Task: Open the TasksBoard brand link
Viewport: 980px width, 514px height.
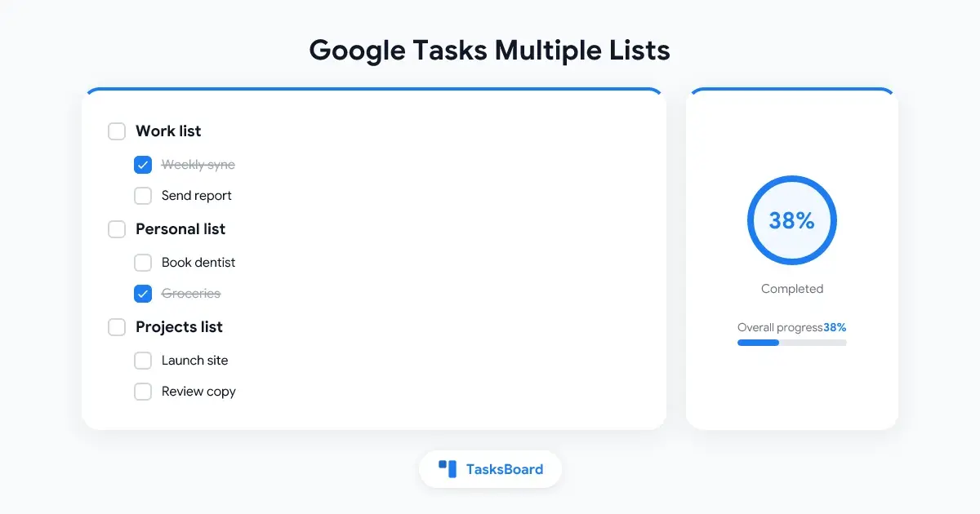Action: 491,469
